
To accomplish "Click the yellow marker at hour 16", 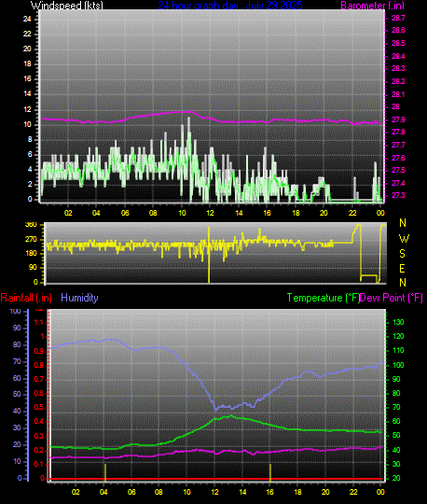I will tap(270, 472).
